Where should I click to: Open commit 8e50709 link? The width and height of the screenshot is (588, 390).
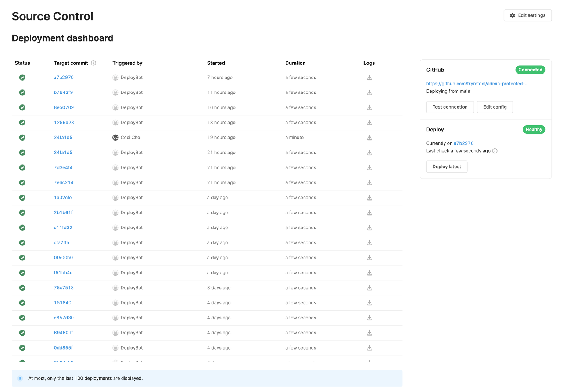[x=64, y=107]
